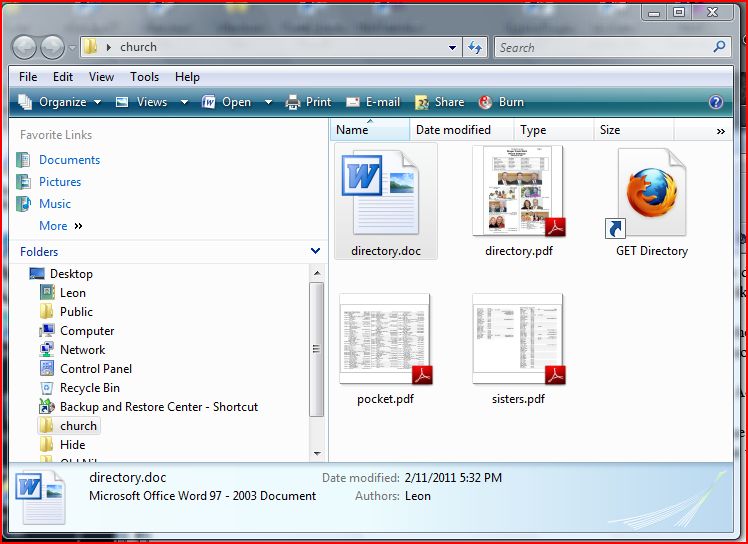Click the Documents icon in Favorite Links

[x=23, y=160]
